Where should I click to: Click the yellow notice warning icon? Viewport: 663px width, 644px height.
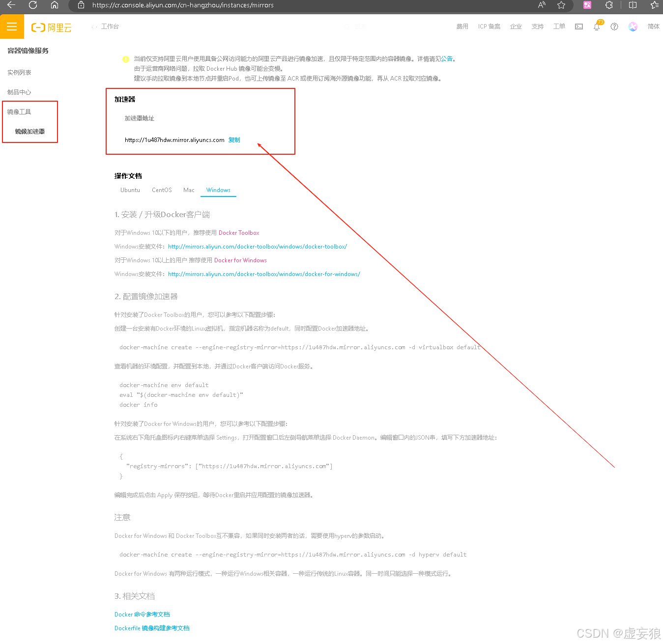[126, 59]
